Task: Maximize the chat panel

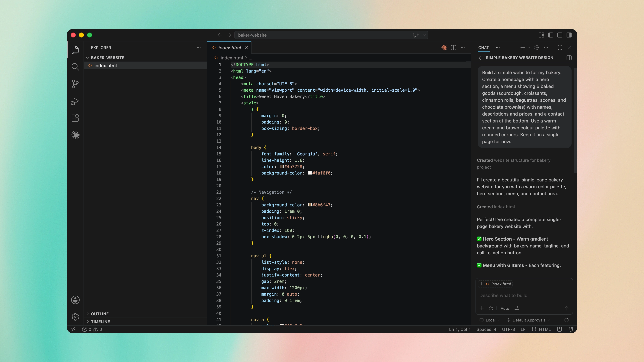Action: [560, 48]
